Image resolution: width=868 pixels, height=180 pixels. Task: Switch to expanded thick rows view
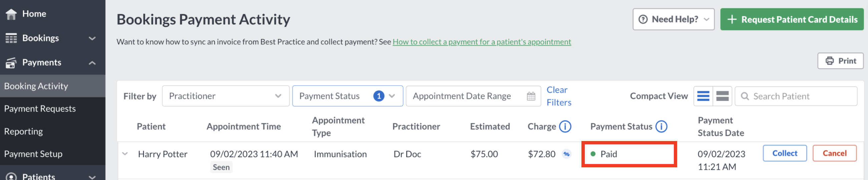723,96
